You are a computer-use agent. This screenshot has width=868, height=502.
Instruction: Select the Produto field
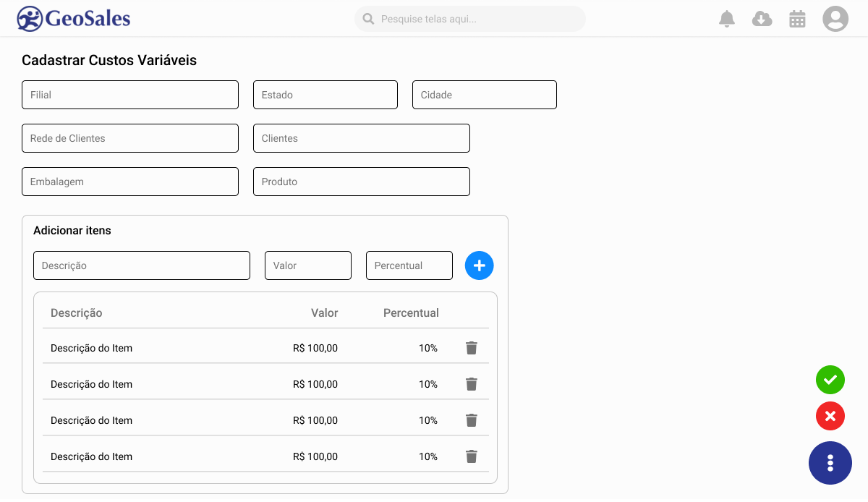point(362,182)
